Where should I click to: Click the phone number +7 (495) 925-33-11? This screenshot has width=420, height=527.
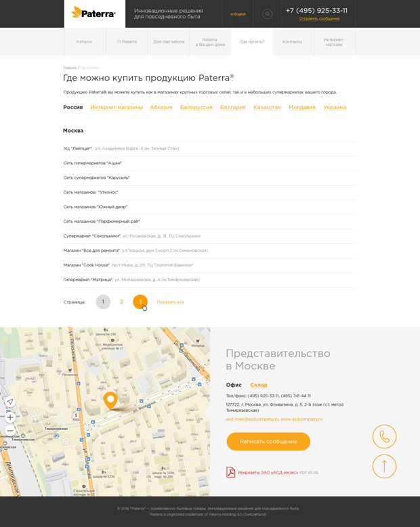click(316, 10)
